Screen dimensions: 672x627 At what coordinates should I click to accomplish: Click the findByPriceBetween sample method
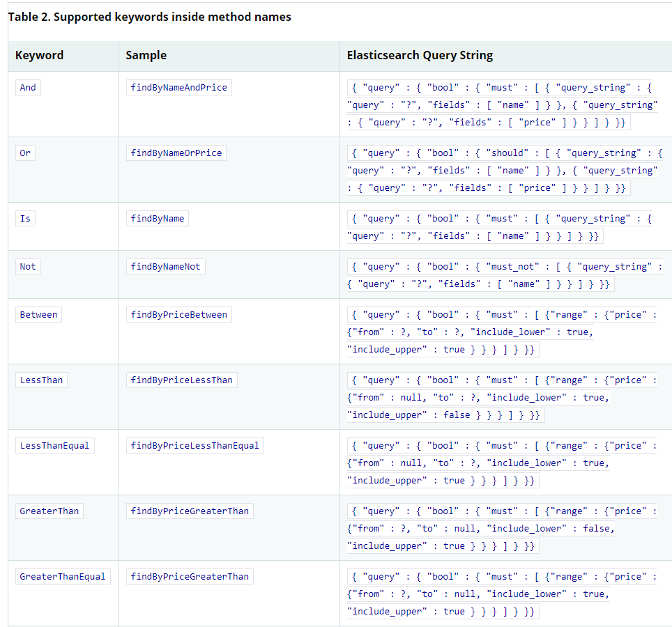[178, 314]
